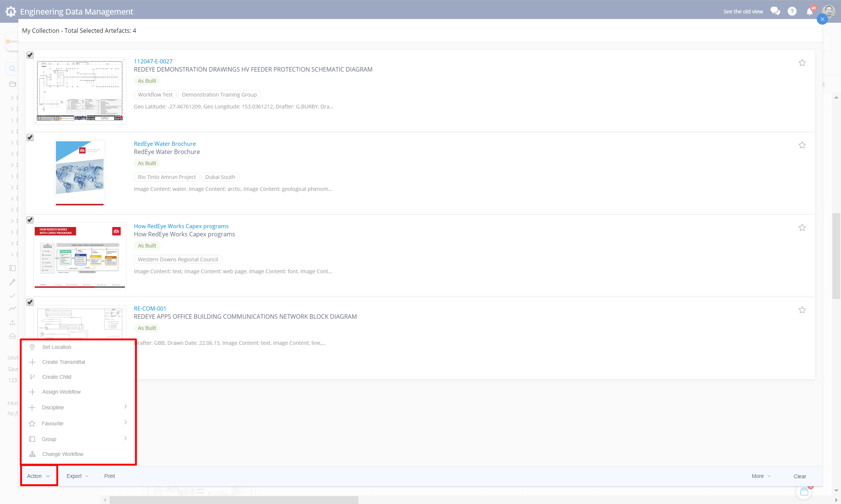Select the Discipline menu entry
Screen dimensions: 841x504
pyautogui.click(x=78, y=407)
